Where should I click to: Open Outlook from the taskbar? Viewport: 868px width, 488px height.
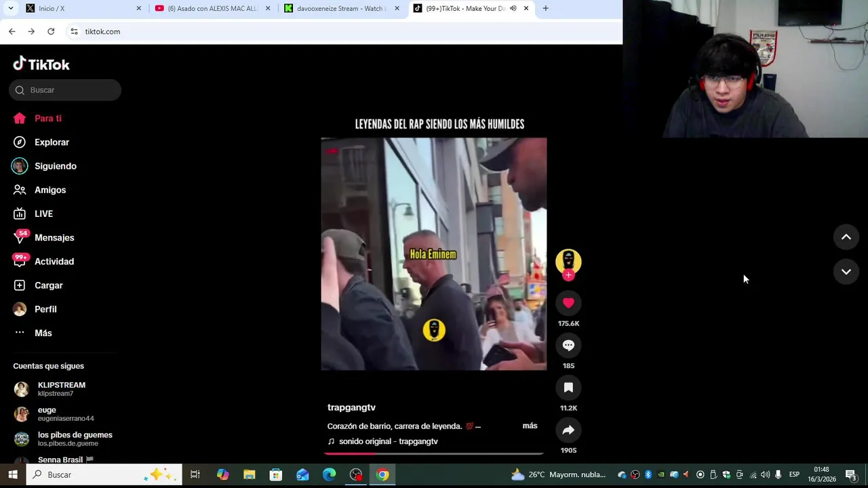coord(302,474)
